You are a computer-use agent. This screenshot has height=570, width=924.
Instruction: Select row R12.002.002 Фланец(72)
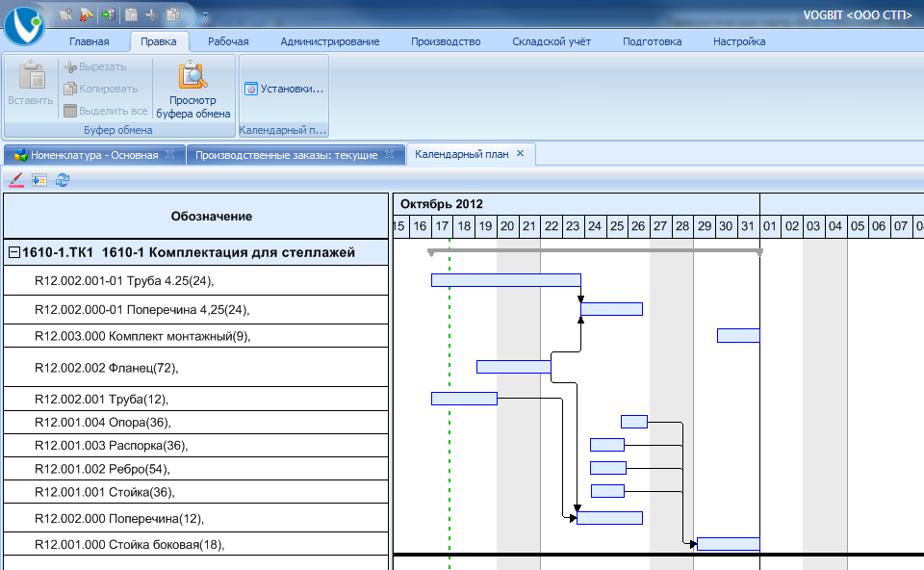195,368
